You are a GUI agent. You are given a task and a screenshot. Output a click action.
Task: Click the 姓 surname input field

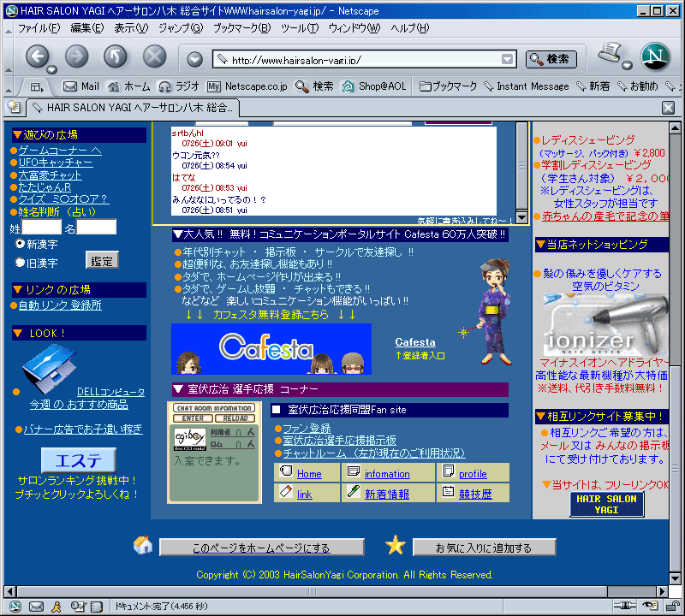point(41,227)
